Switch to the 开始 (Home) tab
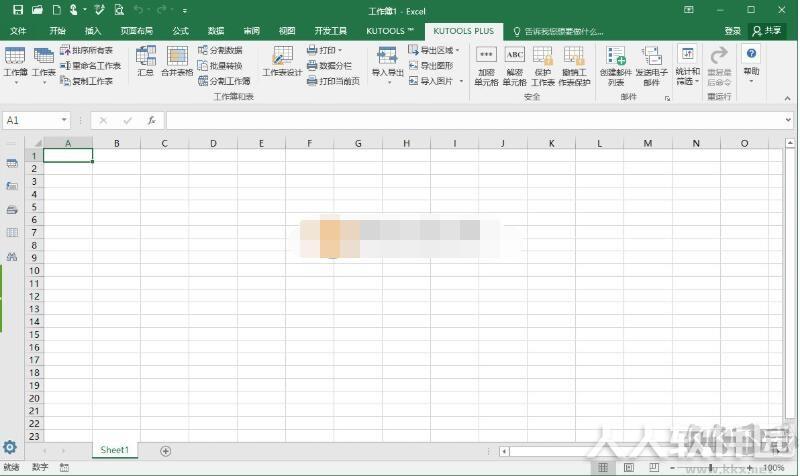This screenshot has width=800, height=476. [x=58, y=31]
